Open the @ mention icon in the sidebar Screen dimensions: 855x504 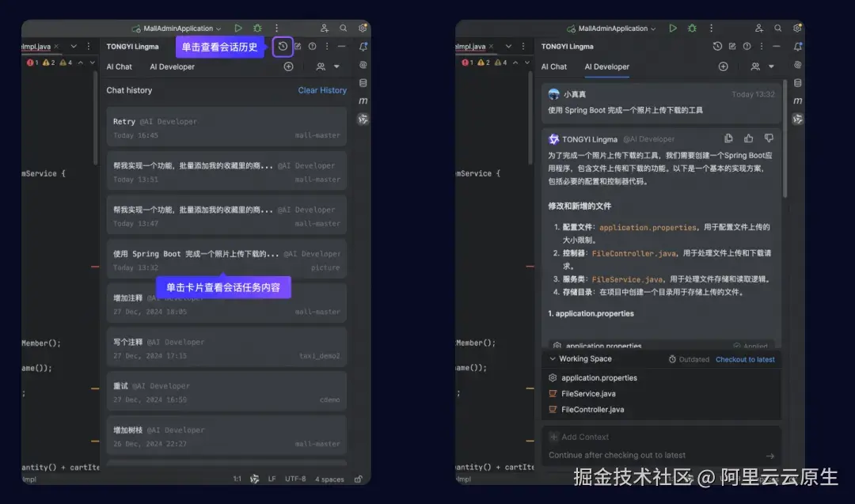click(x=363, y=66)
